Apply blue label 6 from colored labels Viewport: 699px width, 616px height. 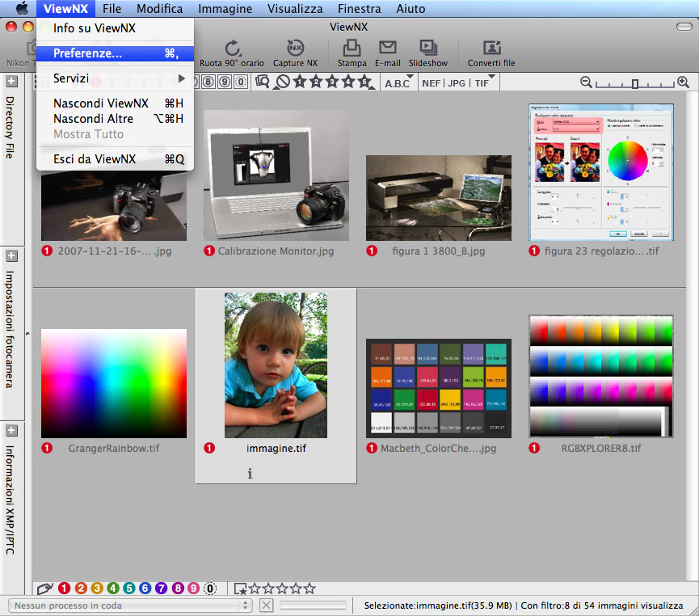click(145, 589)
